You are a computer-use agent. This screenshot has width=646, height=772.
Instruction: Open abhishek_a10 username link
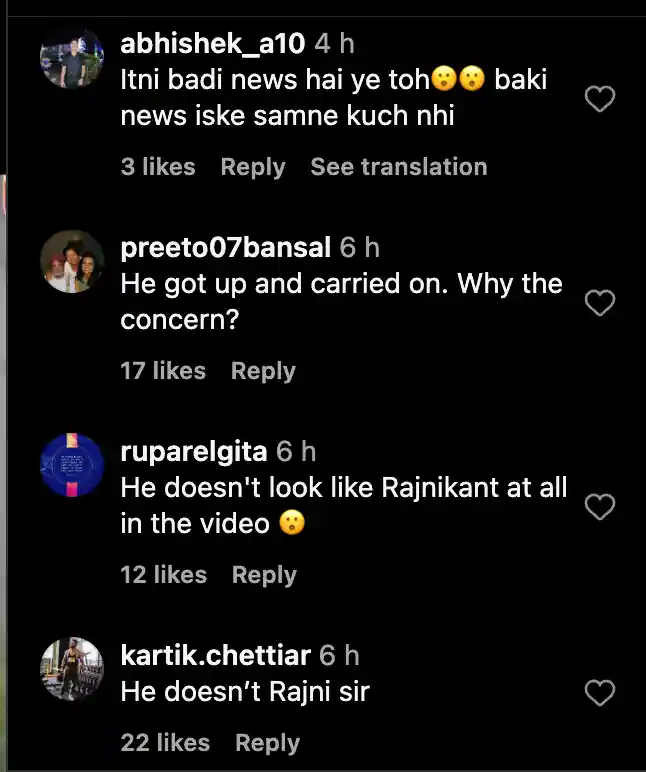[x=212, y=44]
